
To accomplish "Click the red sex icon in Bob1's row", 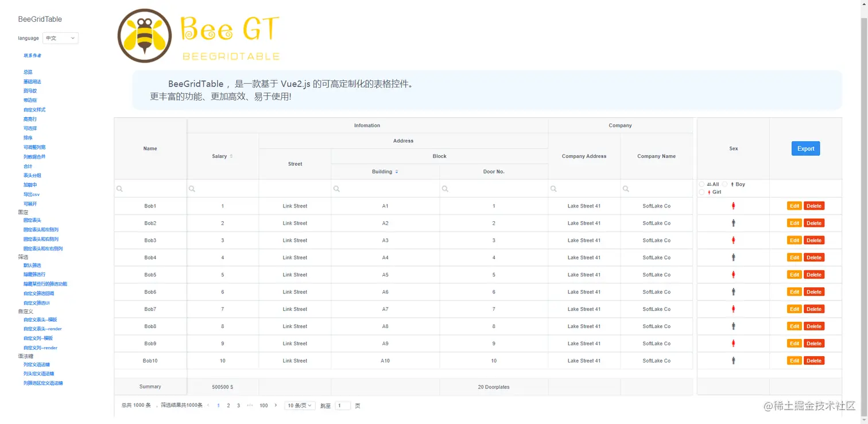I will pyautogui.click(x=733, y=206).
